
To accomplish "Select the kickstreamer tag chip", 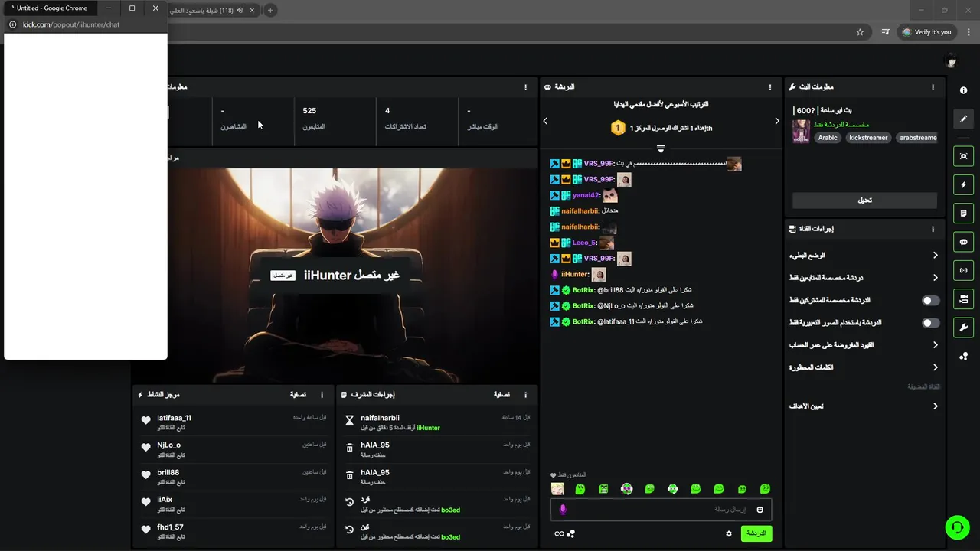I will pos(868,138).
